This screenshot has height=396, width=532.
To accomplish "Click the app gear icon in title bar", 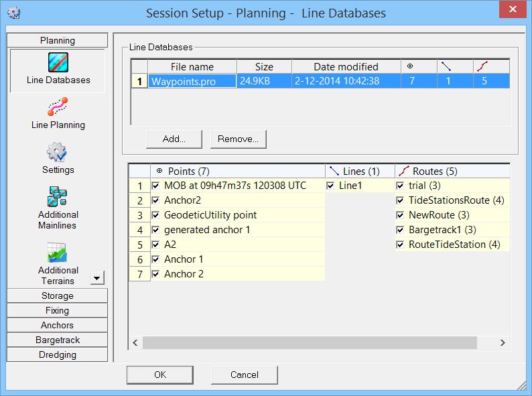I will pos(13,12).
